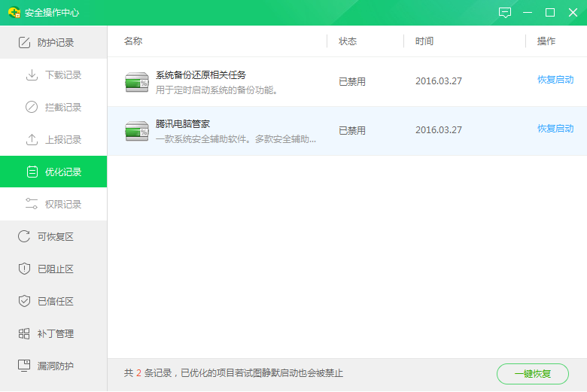Click 恢复启动 for 腾讯电脑管家
Screen dimensions: 587x392
555,129
